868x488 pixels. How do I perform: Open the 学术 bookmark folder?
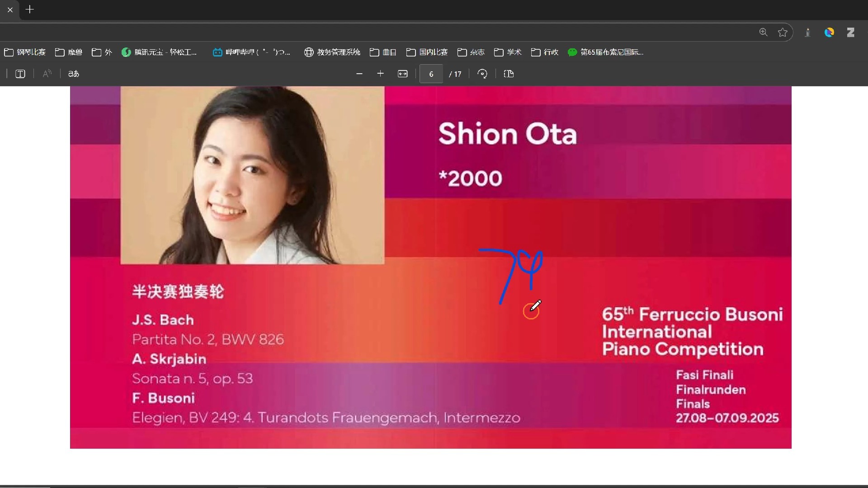tap(508, 52)
